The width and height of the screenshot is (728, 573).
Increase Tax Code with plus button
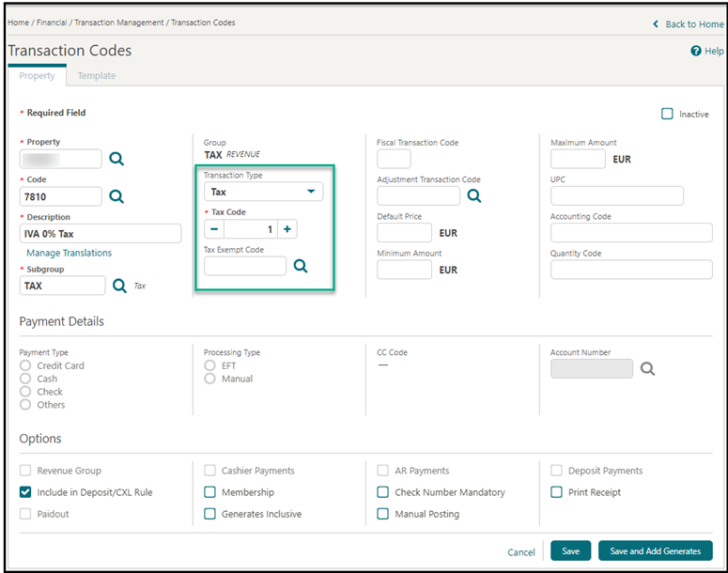287,229
